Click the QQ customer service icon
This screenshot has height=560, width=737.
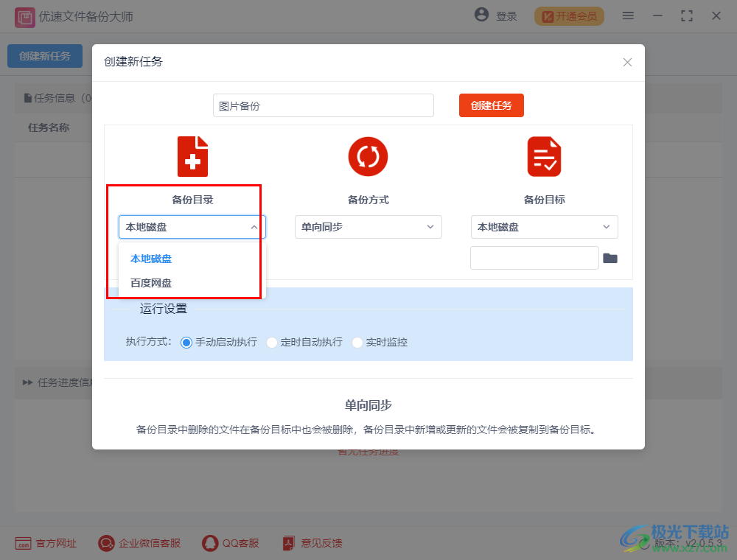(209, 543)
